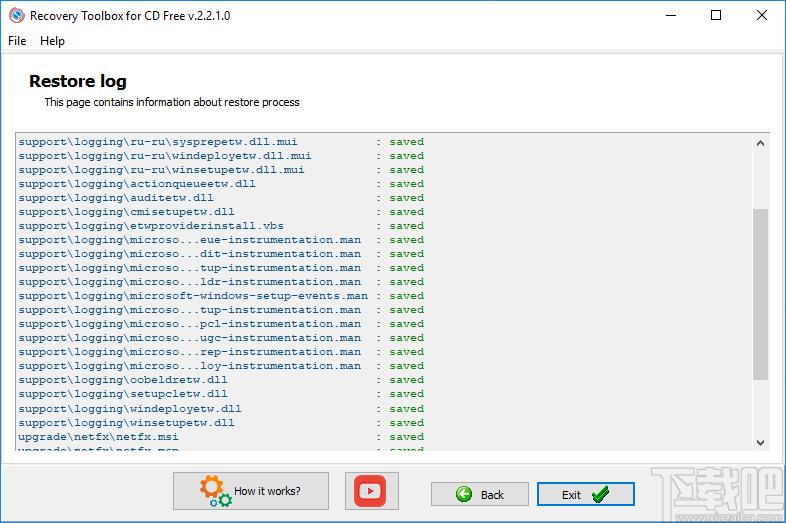This screenshot has width=786, height=523.
Task: Select log row loy-instrumentation.man
Action: pos(221,367)
